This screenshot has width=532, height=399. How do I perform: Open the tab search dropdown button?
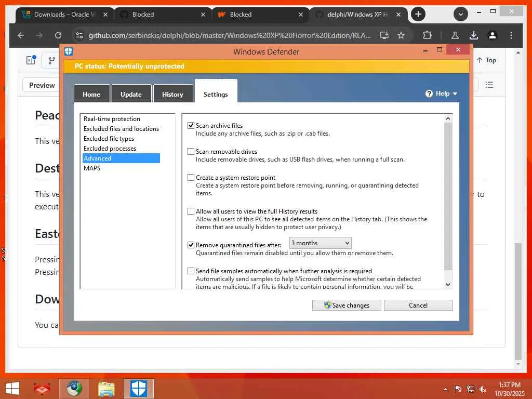(461, 14)
